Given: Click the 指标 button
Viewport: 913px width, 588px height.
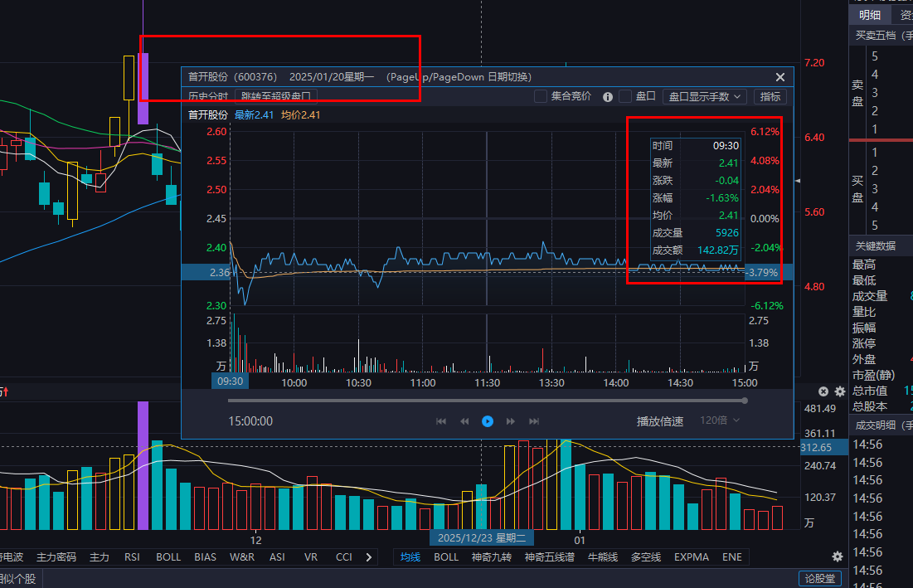Looking at the screenshot, I should pos(770,96).
